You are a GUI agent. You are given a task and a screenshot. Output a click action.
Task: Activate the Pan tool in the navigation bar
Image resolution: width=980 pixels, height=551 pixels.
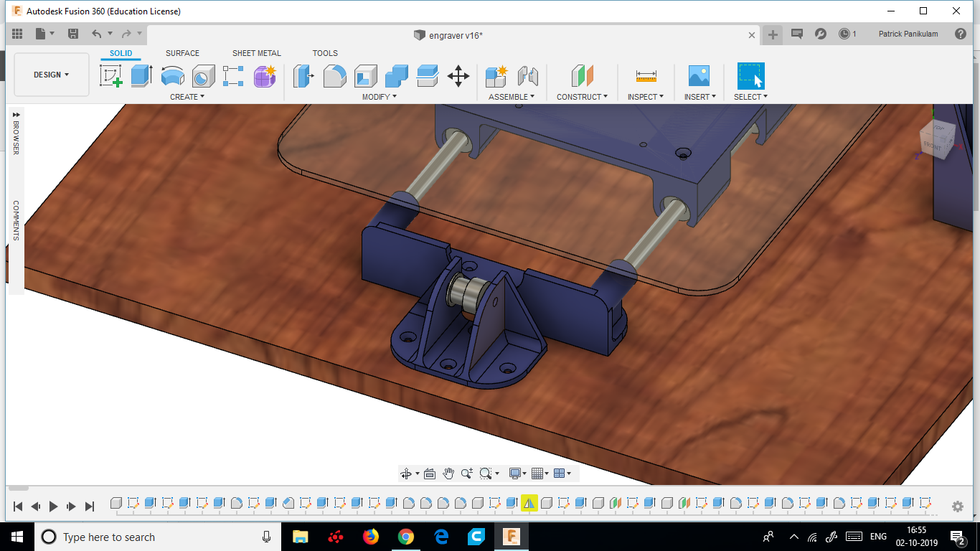[x=448, y=473]
